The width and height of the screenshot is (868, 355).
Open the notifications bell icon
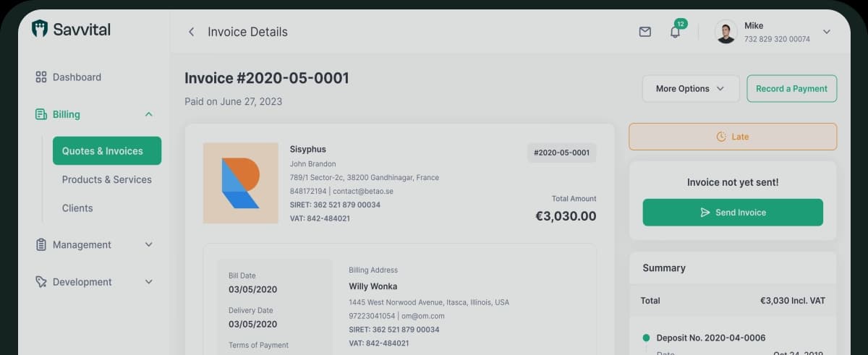[x=675, y=32]
